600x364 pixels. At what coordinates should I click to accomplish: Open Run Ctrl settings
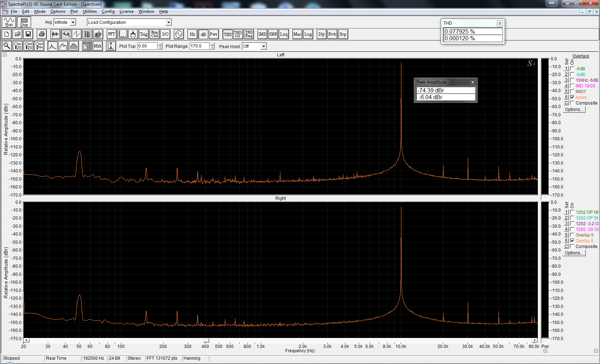154,34
